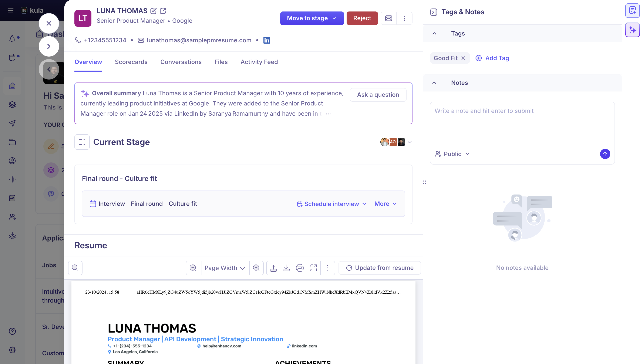Screen dimensions: 643x364
Task: Switch to the Files tab
Action: point(221,62)
